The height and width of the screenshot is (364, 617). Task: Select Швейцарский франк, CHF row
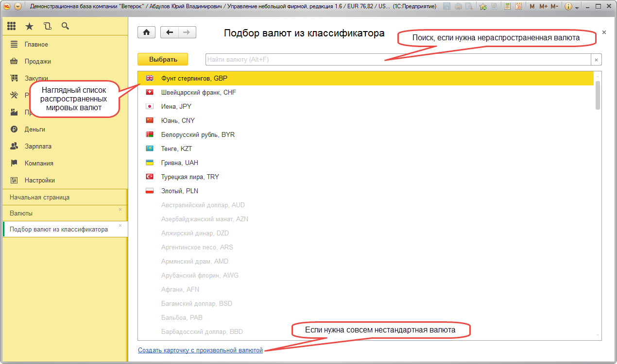(x=366, y=92)
